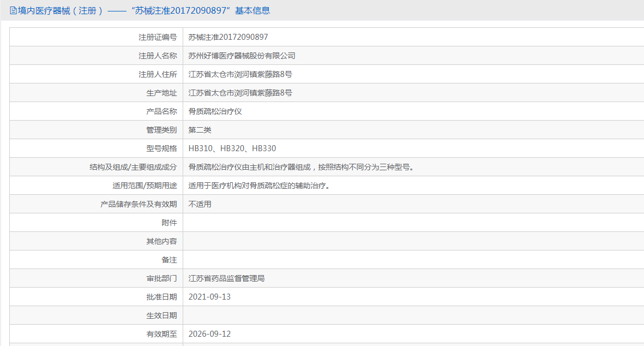Select company name 苏州好博医疗器械股份有限公司
Screen dimensions: 644x346
click(x=242, y=56)
